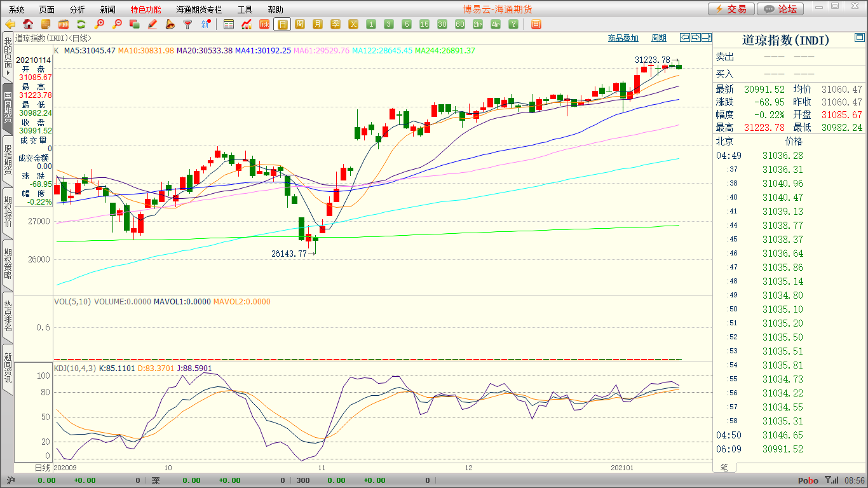Click the yellow back arrow icon

10,24
